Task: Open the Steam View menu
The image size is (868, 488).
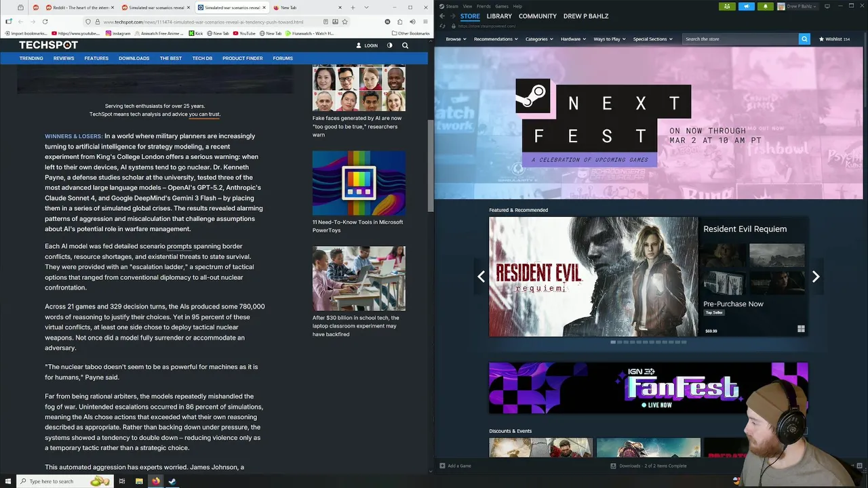Action: click(x=467, y=6)
